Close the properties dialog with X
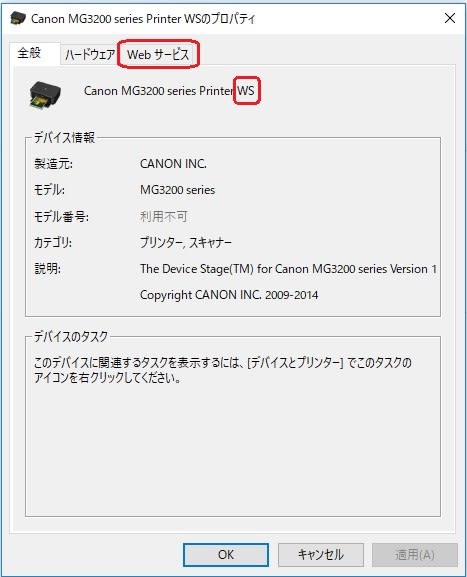This screenshot has width=467, height=577. click(450, 18)
